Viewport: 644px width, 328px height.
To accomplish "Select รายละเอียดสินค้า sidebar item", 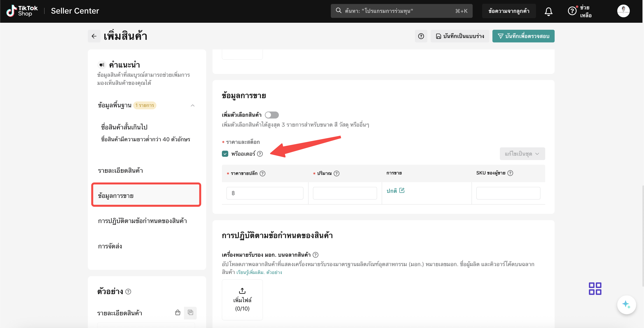I will [120, 171].
